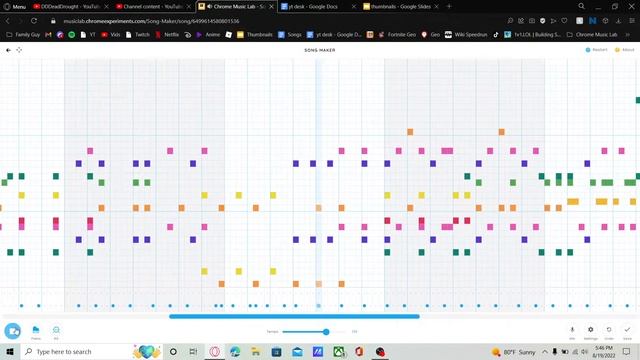The height and width of the screenshot is (360, 640).
Task: Change the percussion instrument icon next to Piano
Action: click(56, 330)
